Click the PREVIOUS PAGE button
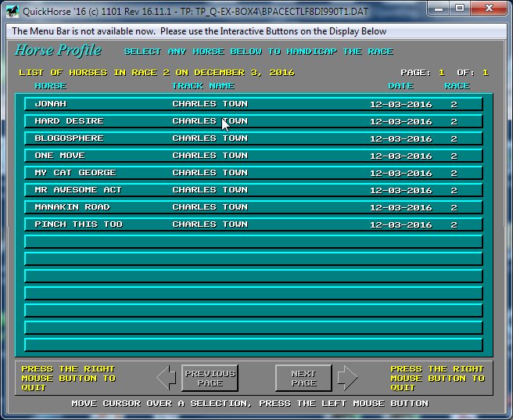Viewport: 513px width, 420px height. tap(210, 379)
